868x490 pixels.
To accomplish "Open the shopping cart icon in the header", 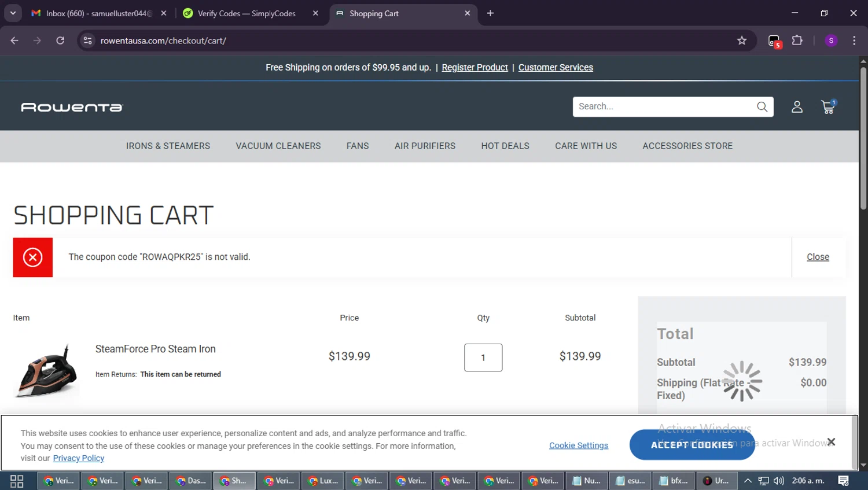I will 828,107.
